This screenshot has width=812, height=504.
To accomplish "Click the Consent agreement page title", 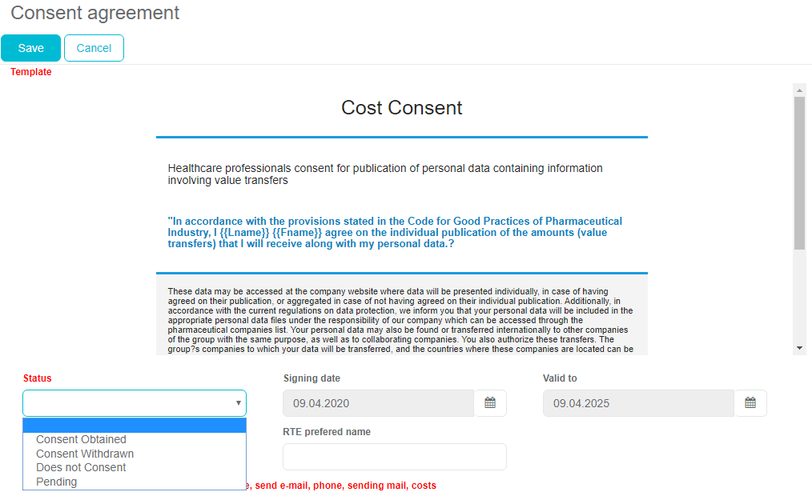I will click(94, 13).
